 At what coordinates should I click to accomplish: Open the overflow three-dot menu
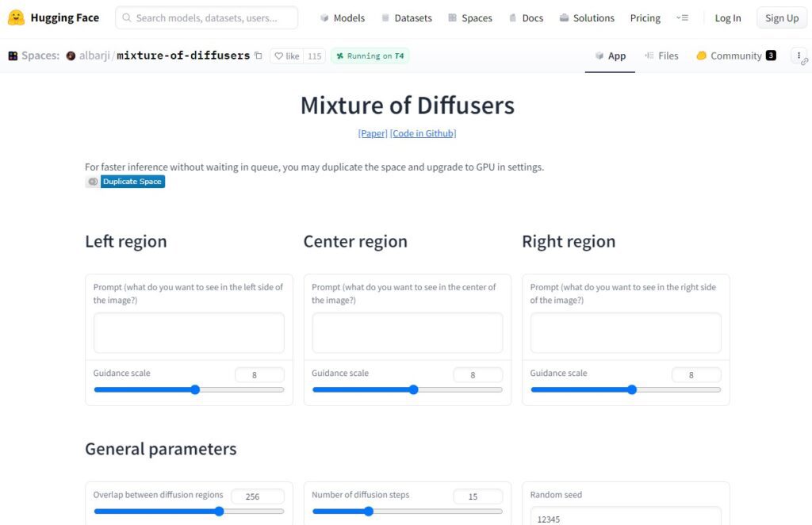pyautogui.click(x=799, y=56)
